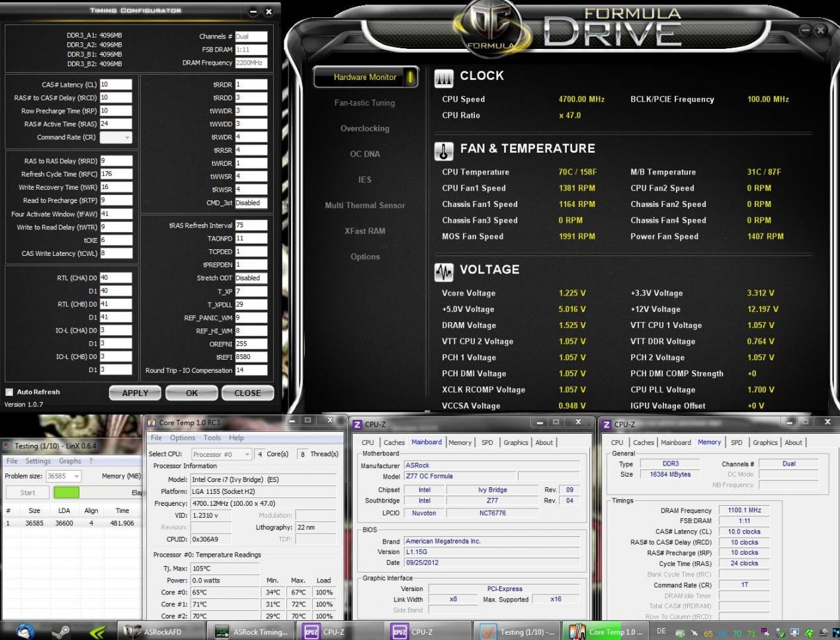Open the Overclocking section

click(365, 129)
